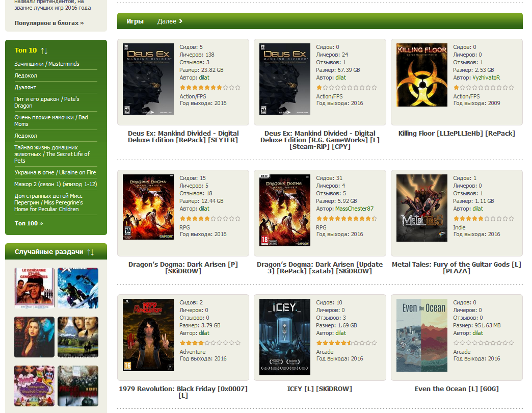Open Dragon's Dogma [P] SKiDROW cover

coord(148,207)
